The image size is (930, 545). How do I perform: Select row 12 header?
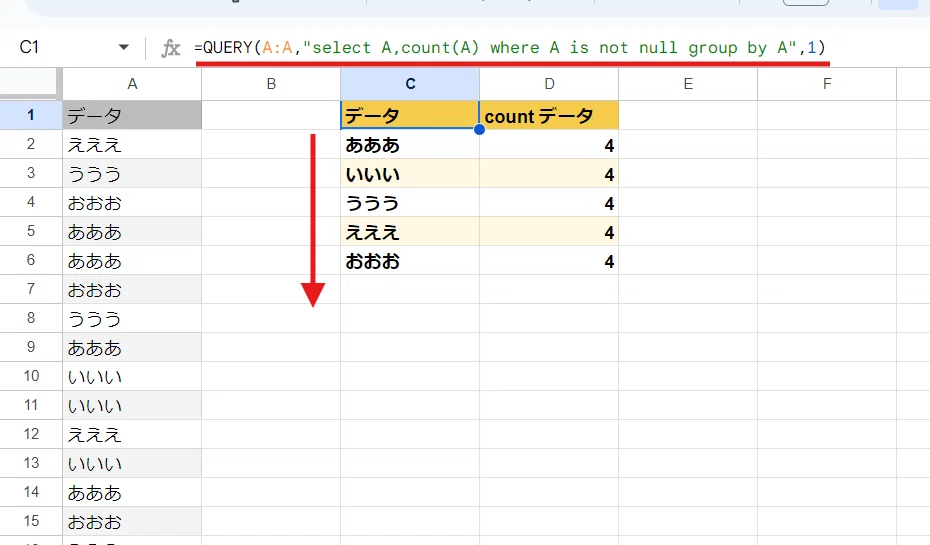point(31,435)
